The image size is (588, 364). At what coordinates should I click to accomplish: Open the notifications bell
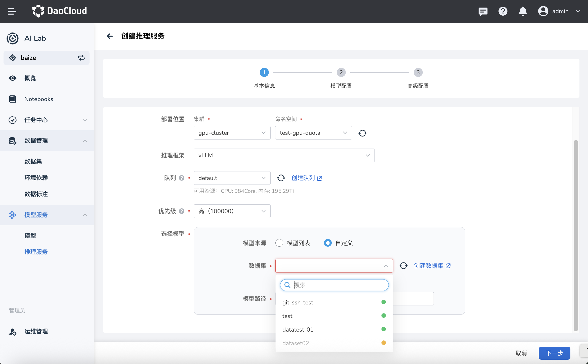tap(523, 11)
